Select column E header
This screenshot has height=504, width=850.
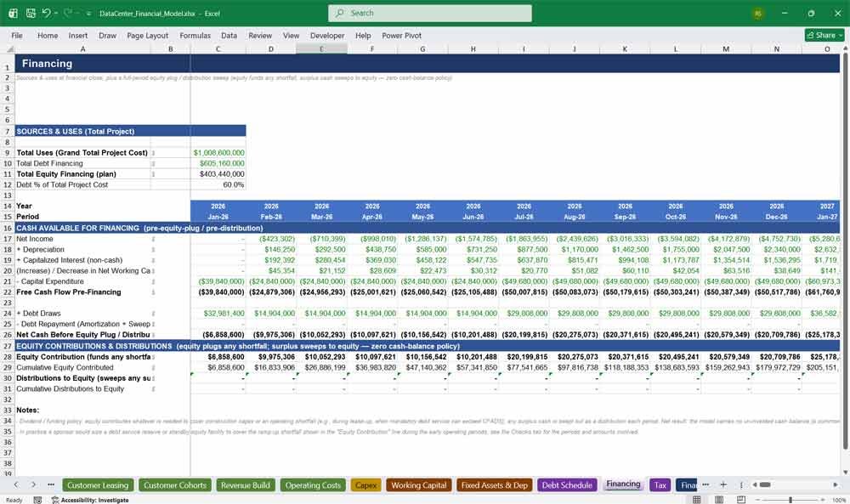point(321,48)
